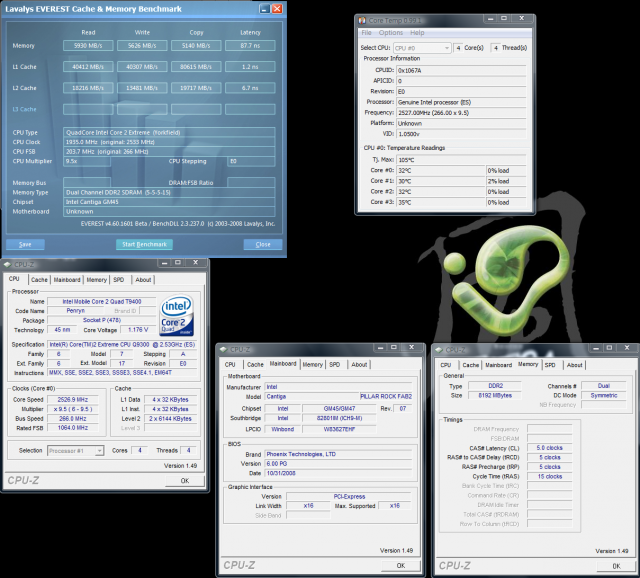Click the Level 2 cache 2 x 6144 KBytes value
Image resolution: width=640 pixels, height=578 pixels.
coord(171,418)
